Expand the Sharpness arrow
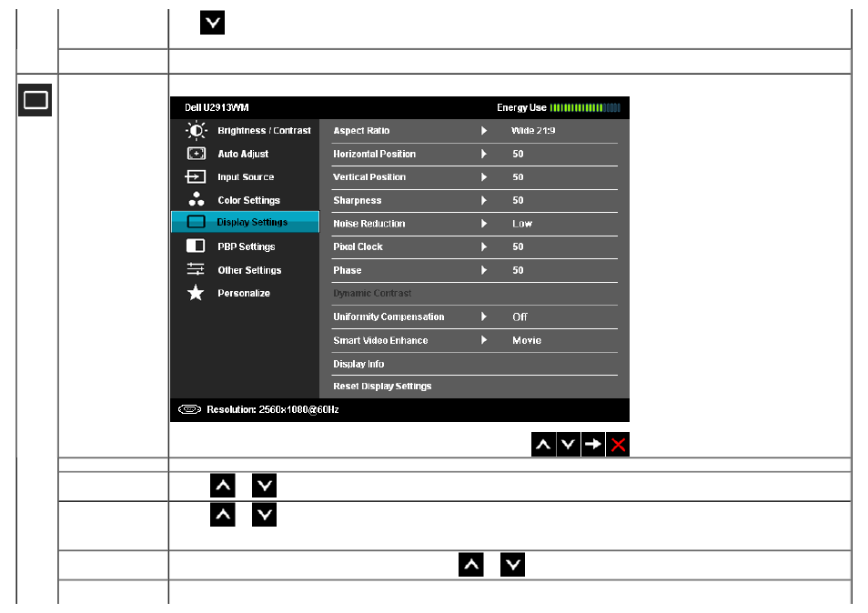The height and width of the screenshot is (613, 868). 484,200
